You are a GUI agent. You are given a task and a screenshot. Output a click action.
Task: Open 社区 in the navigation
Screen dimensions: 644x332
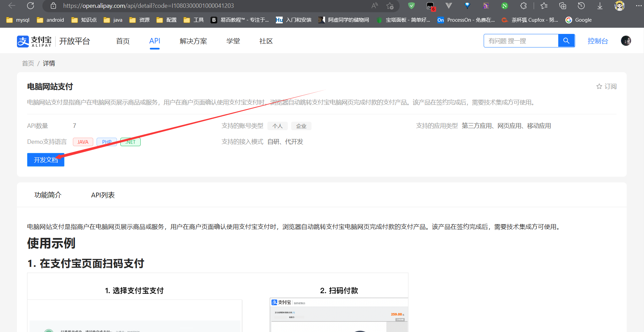point(266,41)
